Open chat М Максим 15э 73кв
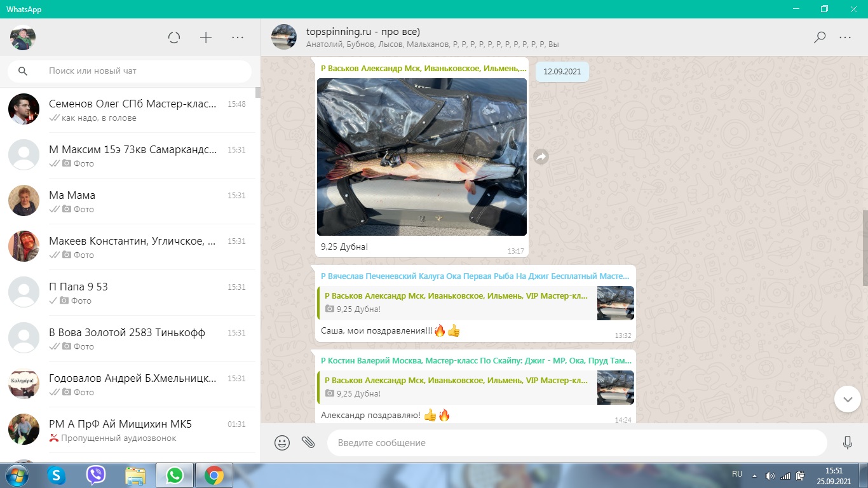 (130, 156)
